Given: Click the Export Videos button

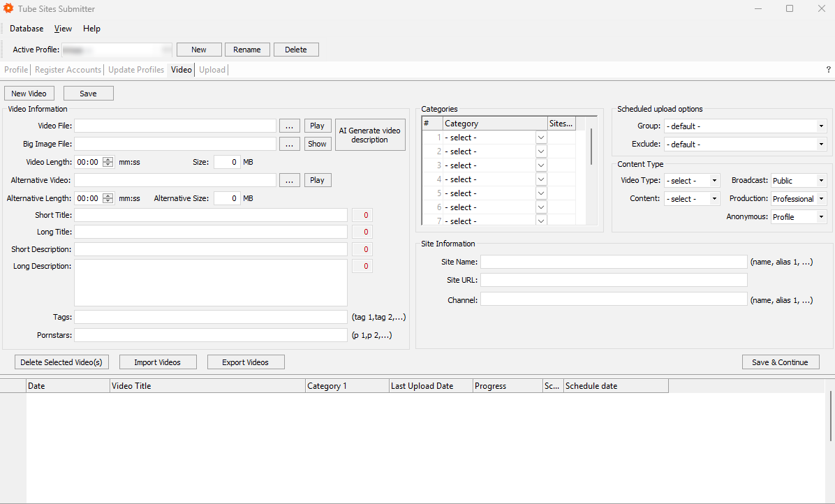Looking at the screenshot, I should point(246,362).
